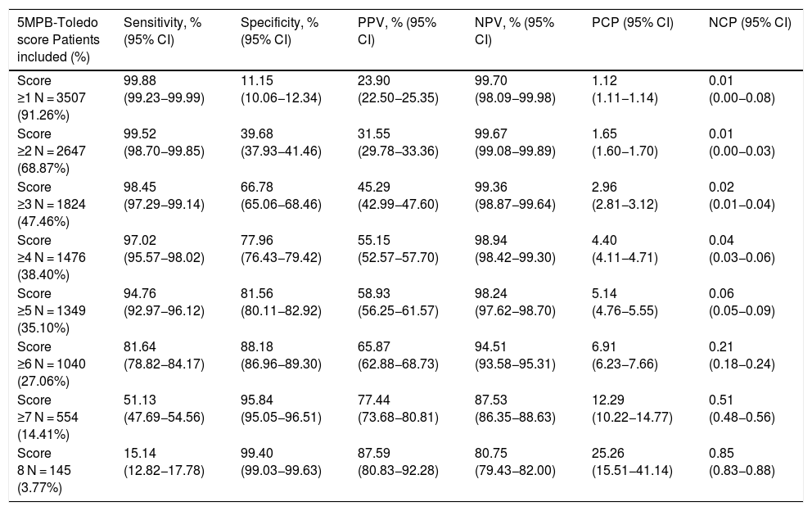Select the Score ≥1 N = 3507 row label

(x=54, y=96)
